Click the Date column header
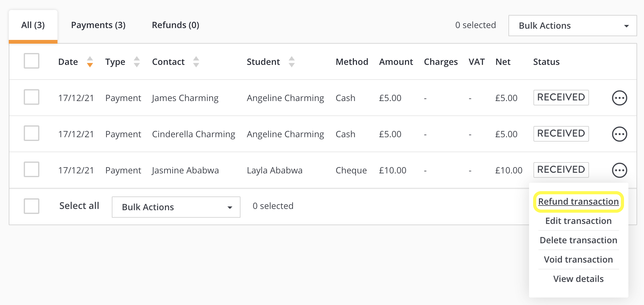Viewport: 644px width, 305px height. pos(68,62)
